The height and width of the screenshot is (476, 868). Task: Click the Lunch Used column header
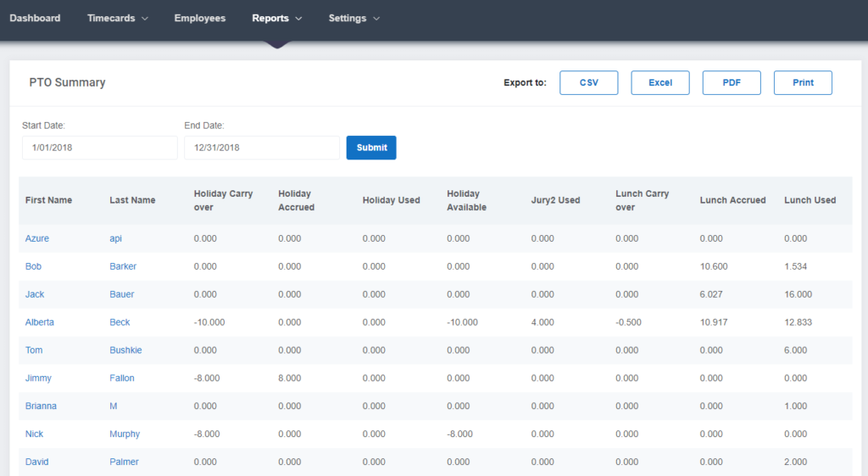(810, 200)
